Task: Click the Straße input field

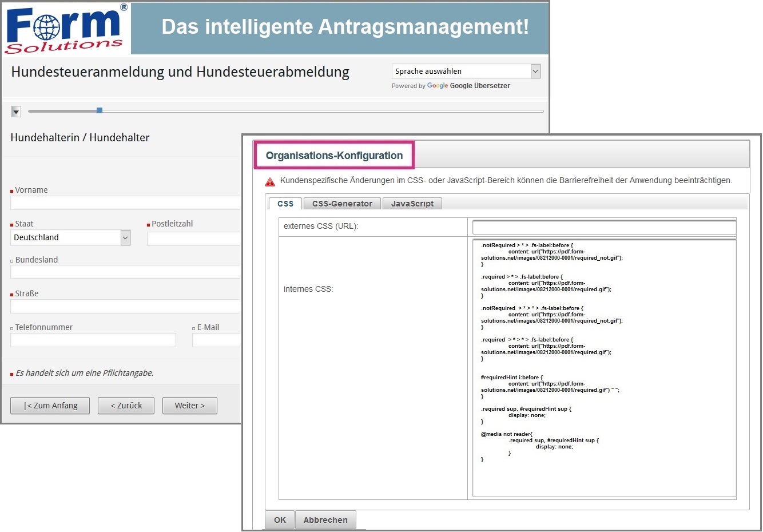Action: pyautogui.click(x=125, y=307)
